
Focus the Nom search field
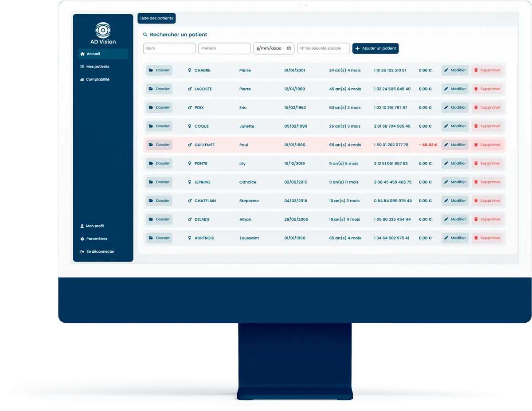click(169, 48)
